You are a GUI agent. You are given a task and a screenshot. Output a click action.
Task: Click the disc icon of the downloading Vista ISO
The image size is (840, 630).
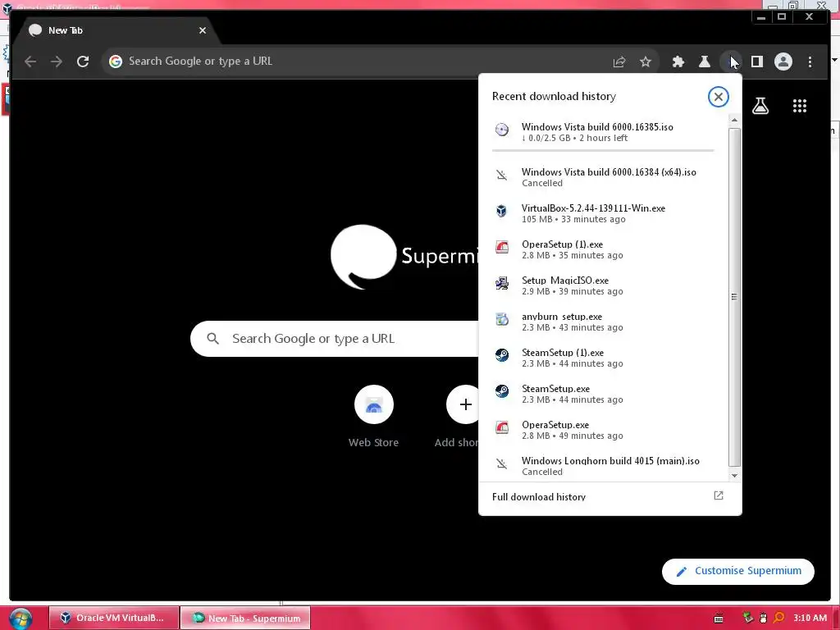click(501, 130)
